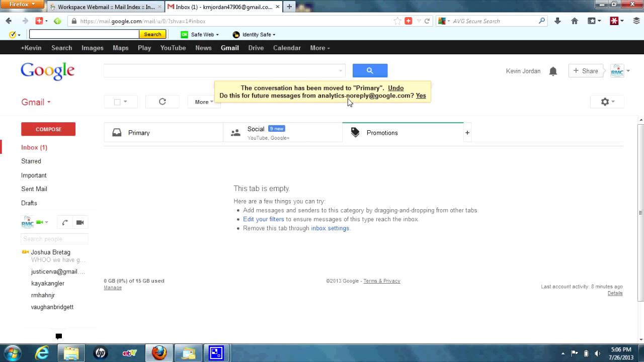The image size is (644, 362).
Task: Expand the Identity Safe dropdown
Action: [254, 35]
